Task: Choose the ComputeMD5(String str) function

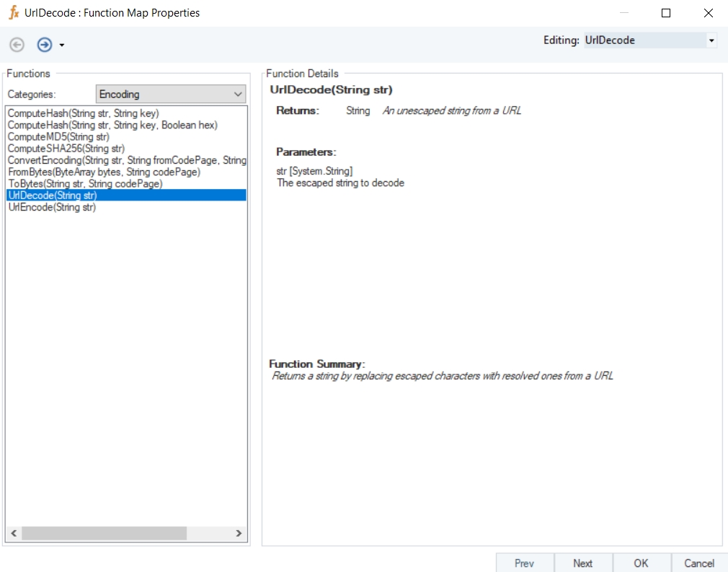Action: (x=58, y=137)
